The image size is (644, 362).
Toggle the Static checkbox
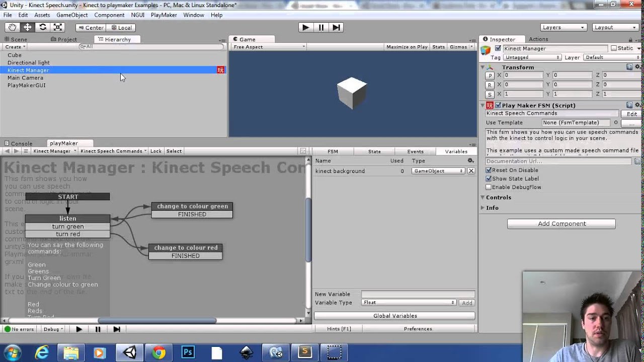(613, 48)
